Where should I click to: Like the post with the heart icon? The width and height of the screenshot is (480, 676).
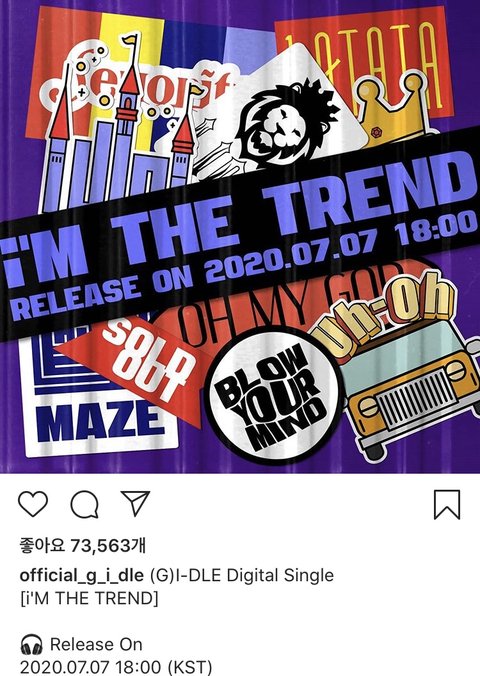coord(33,504)
